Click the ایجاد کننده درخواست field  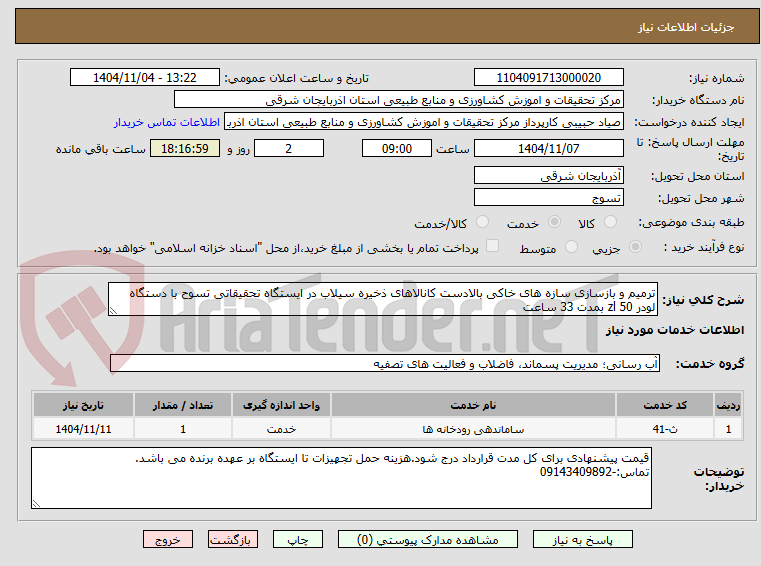(x=423, y=122)
